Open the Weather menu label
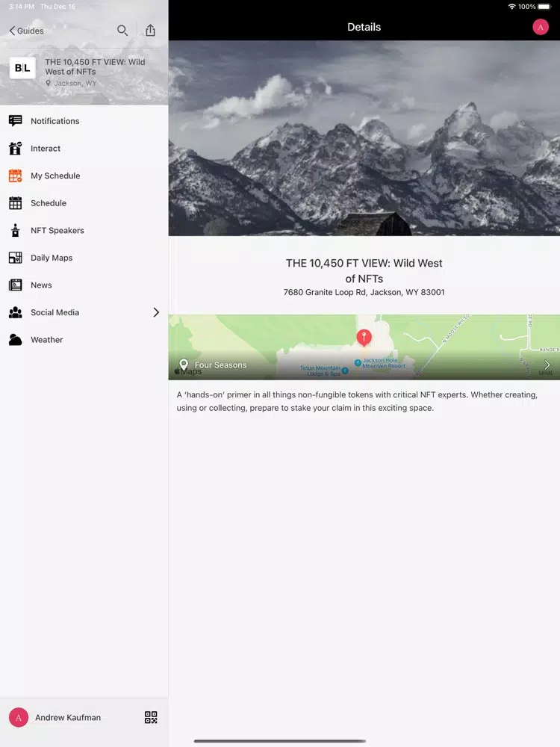Image resolution: width=560 pixels, height=747 pixels. [46, 340]
